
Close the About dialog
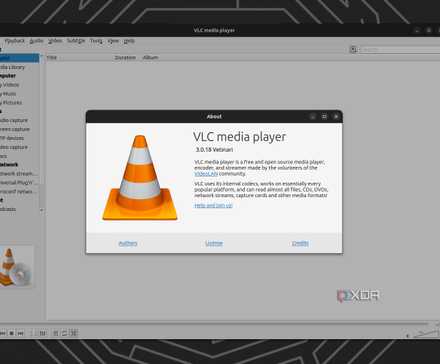(x=336, y=116)
